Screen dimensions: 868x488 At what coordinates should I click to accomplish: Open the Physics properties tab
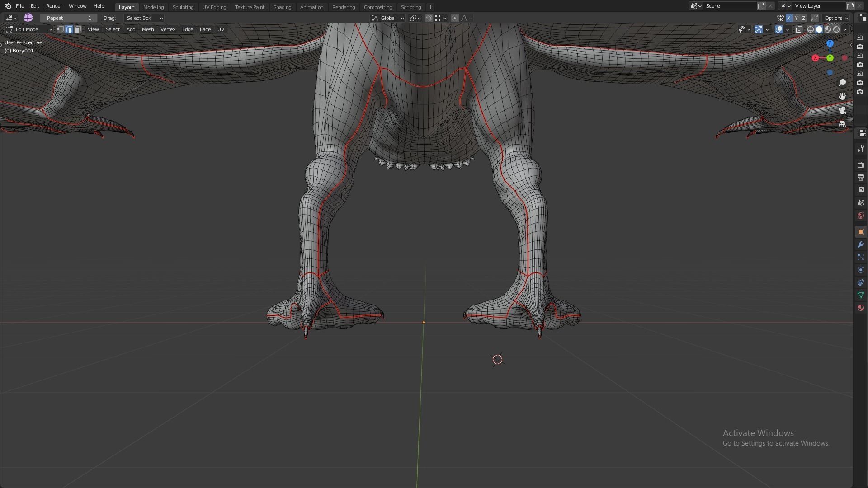tap(861, 270)
